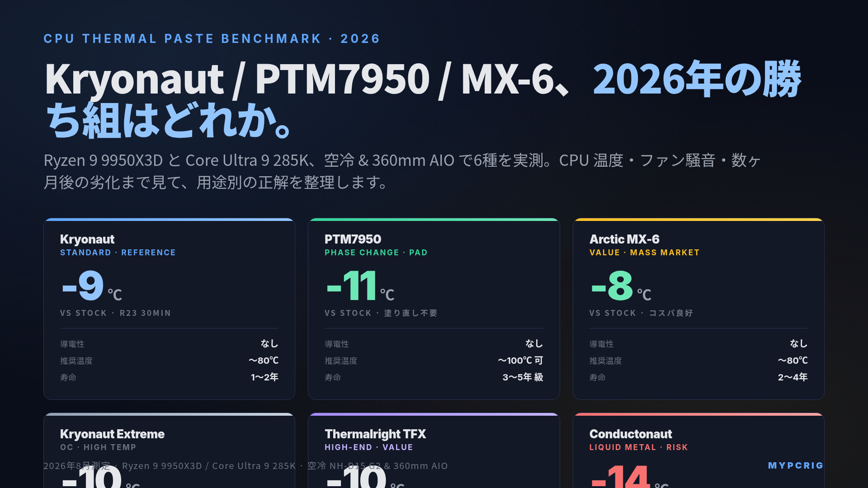Click the 導電性 label in the PTM7950 card

pos(337,344)
